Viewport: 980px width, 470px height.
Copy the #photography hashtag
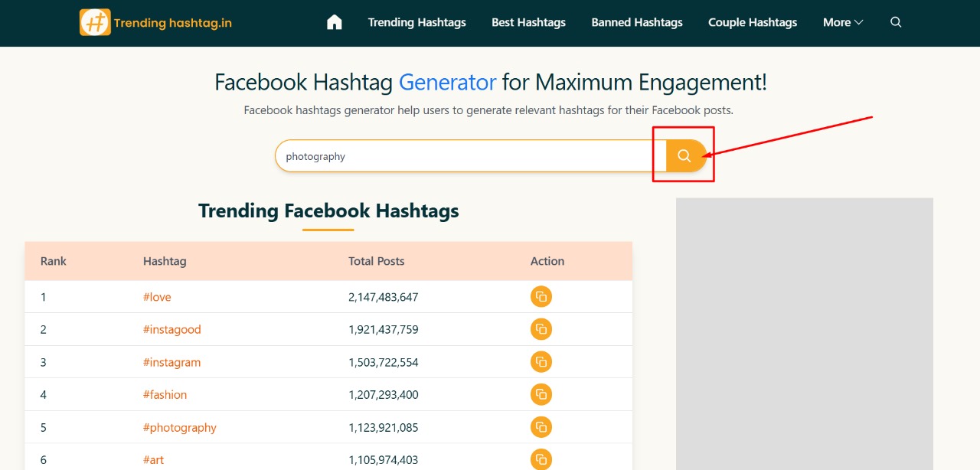541,427
